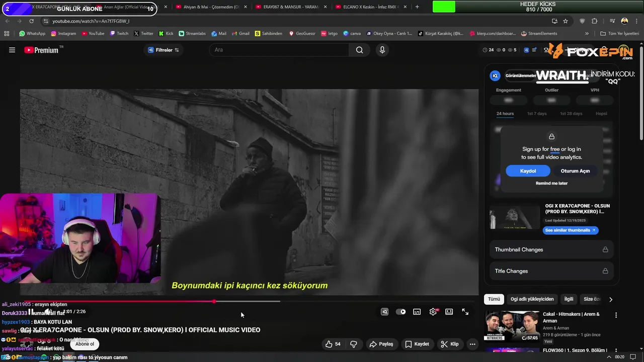
Task: Bookmark this page with the star icon
Action: click(566, 21)
